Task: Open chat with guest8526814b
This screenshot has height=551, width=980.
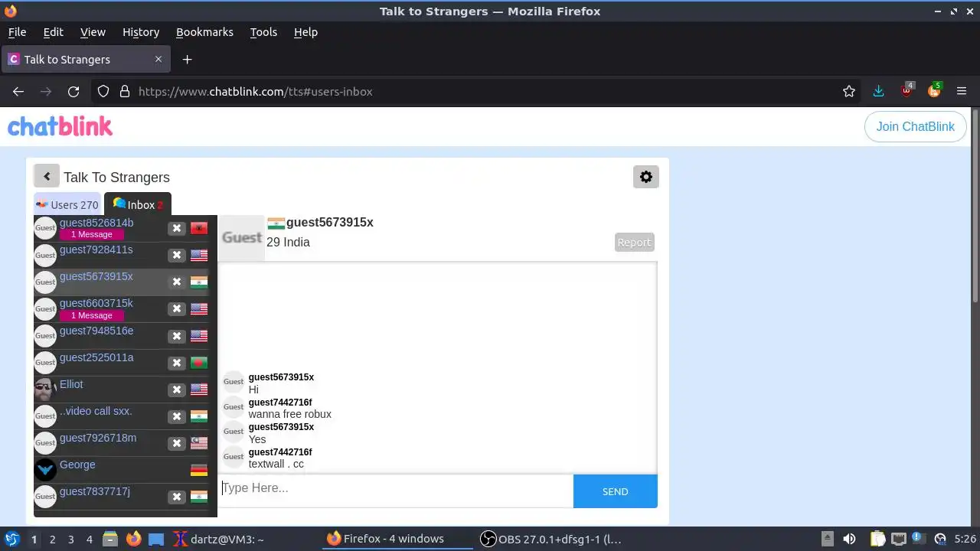Action: (x=96, y=223)
